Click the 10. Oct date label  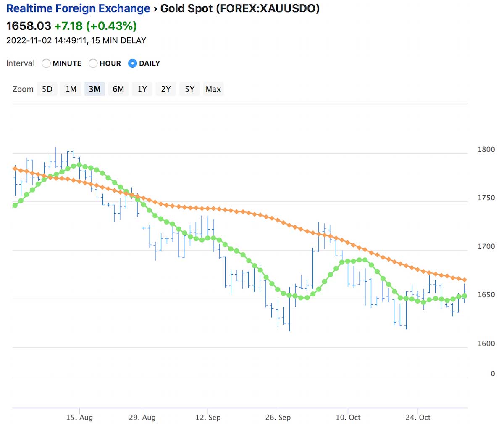pos(348,418)
